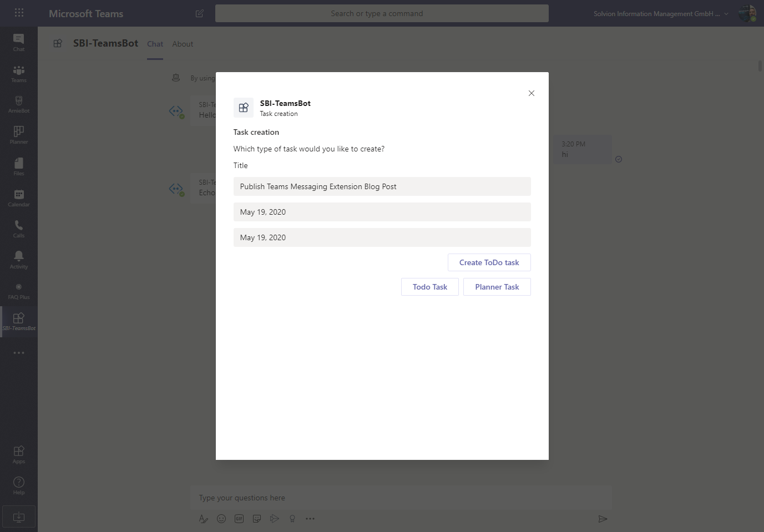Click the SBI-TeamsBot dialog app icon
Image resolution: width=764 pixels, height=532 pixels.
tap(244, 108)
